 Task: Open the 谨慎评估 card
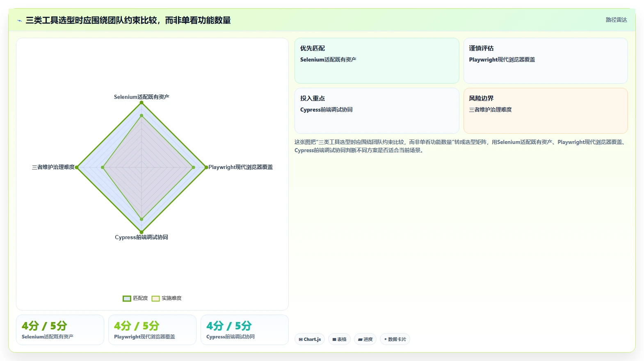546,61
